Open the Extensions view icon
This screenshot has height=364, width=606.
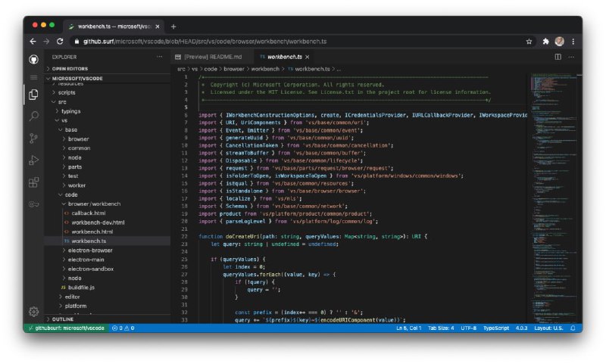point(33,182)
